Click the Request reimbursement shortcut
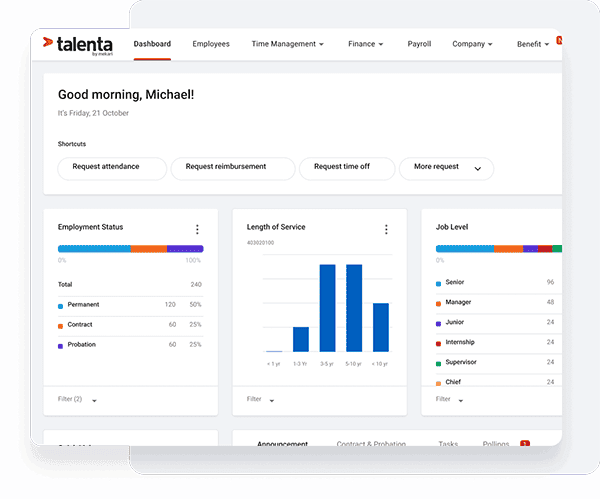 click(233, 169)
